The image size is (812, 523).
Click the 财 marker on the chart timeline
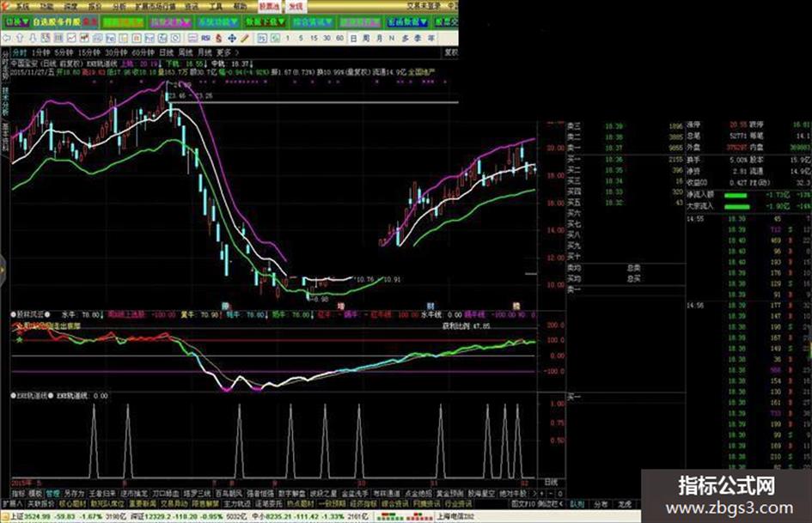(430, 306)
